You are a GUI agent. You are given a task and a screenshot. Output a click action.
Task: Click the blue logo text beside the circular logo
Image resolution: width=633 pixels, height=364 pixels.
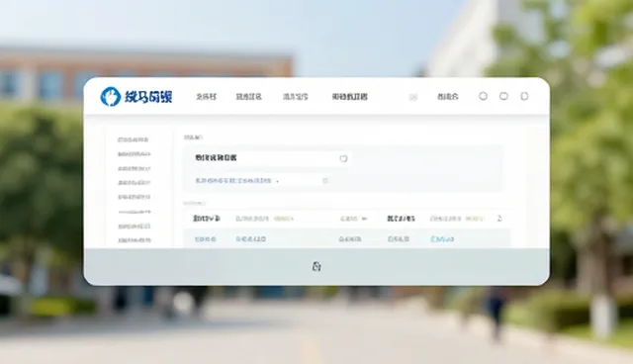click(148, 97)
